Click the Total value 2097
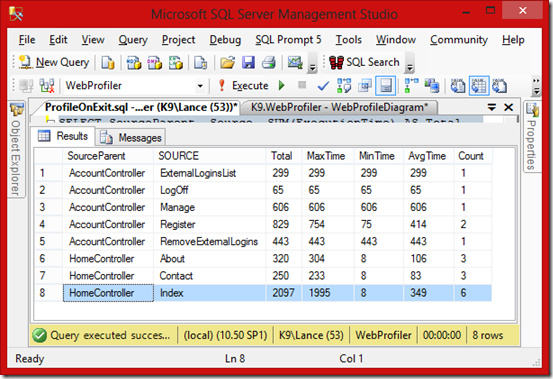The height and width of the screenshot is (379, 553). [284, 293]
